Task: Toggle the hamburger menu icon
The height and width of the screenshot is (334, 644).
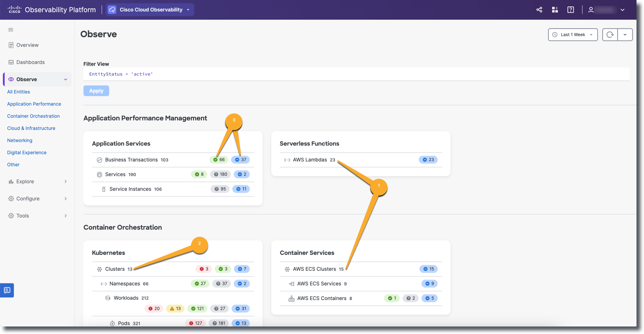Action: pyautogui.click(x=11, y=30)
